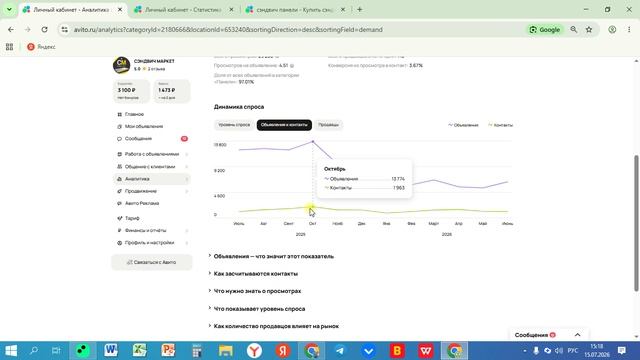Click the site info icon in address bar
This screenshot has height=360, width=640.
point(64,29)
